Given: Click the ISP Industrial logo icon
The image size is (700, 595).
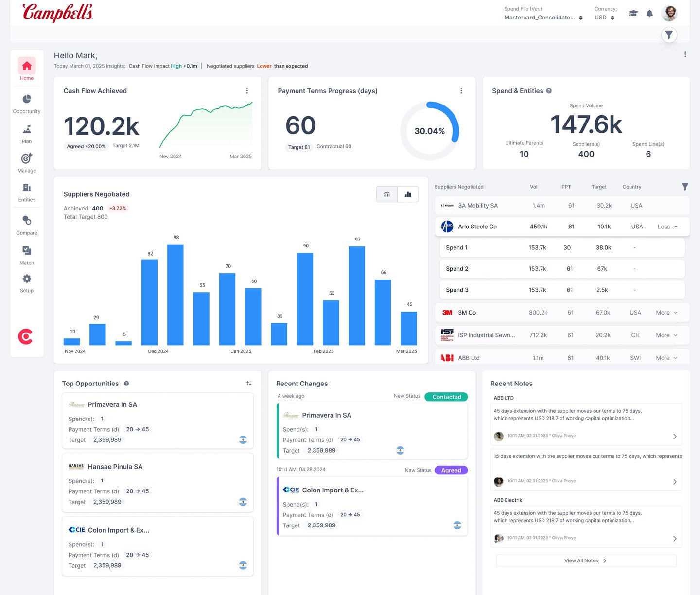Looking at the screenshot, I should point(447,335).
